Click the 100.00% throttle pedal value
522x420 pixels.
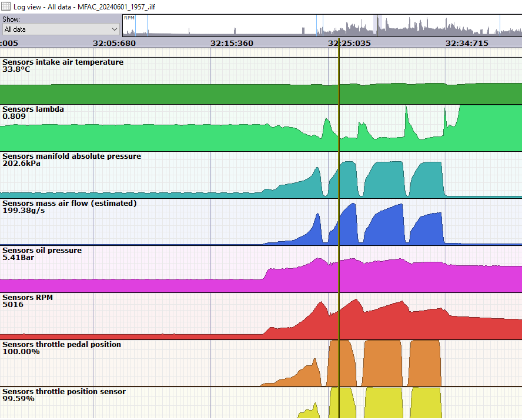pyautogui.click(x=21, y=352)
